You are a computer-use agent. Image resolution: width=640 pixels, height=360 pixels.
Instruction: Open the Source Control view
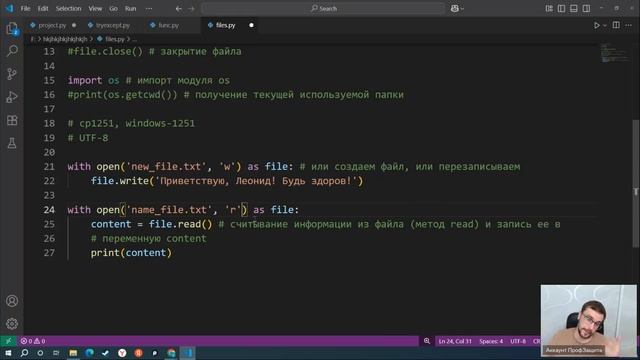(x=12, y=74)
